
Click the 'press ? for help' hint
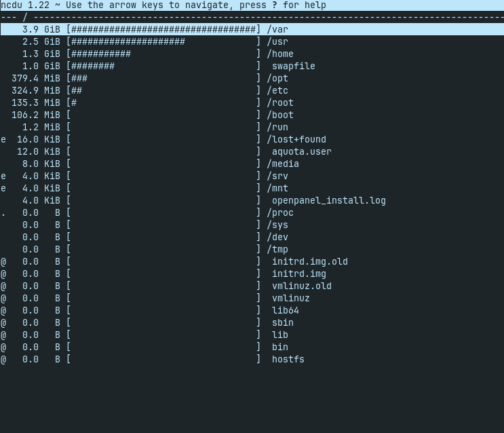283,5
